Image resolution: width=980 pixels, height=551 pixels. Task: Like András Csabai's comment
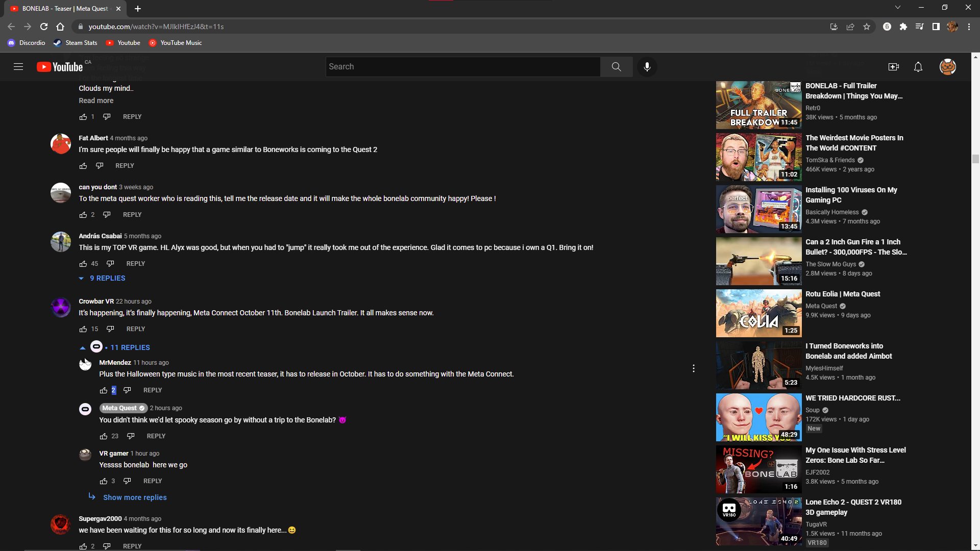tap(83, 264)
